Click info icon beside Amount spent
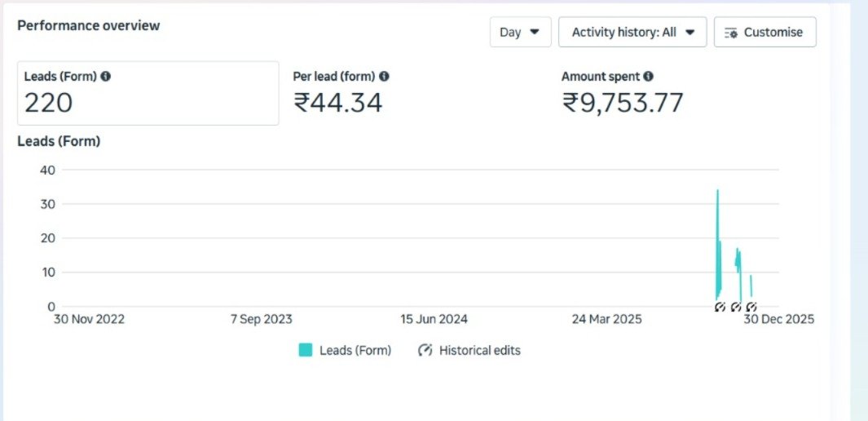This screenshot has width=868, height=421. click(648, 77)
